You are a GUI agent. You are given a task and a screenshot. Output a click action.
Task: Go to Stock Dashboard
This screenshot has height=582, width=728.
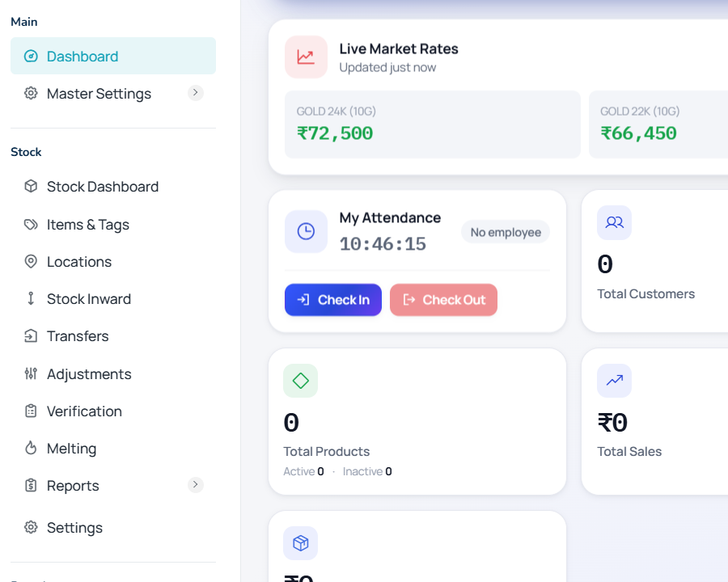tap(112, 187)
